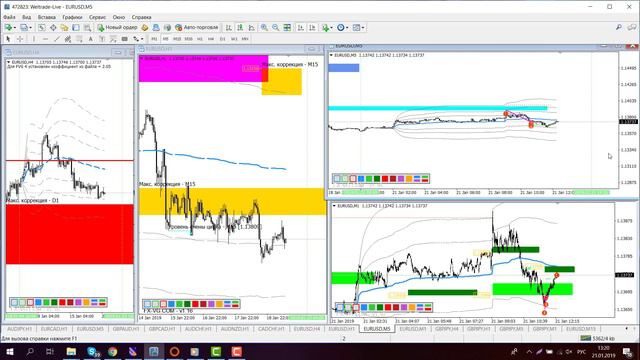The width and height of the screenshot is (640, 360).
Task: Open the Data Window icon
Action: pyautogui.click(x=53, y=28)
